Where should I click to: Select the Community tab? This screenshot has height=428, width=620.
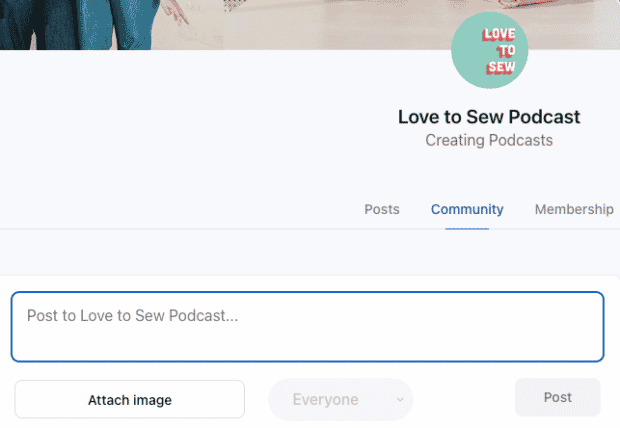click(467, 209)
